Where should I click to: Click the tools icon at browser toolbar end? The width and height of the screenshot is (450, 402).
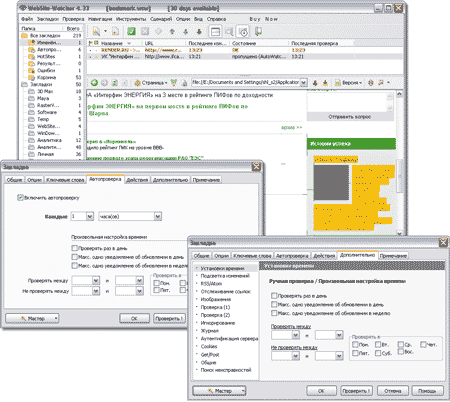point(381,82)
